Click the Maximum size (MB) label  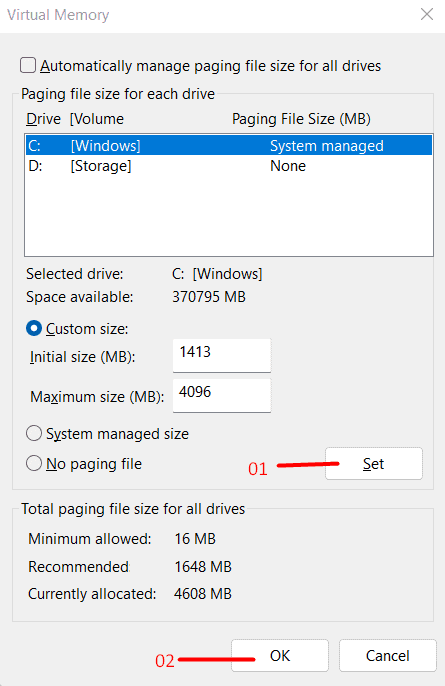(x=97, y=397)
